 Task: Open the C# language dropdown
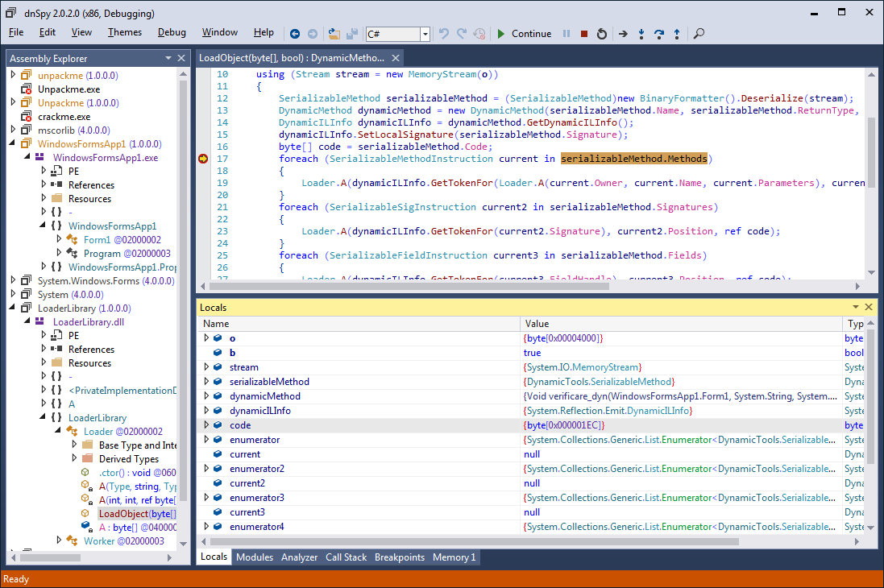click(425, 34)
